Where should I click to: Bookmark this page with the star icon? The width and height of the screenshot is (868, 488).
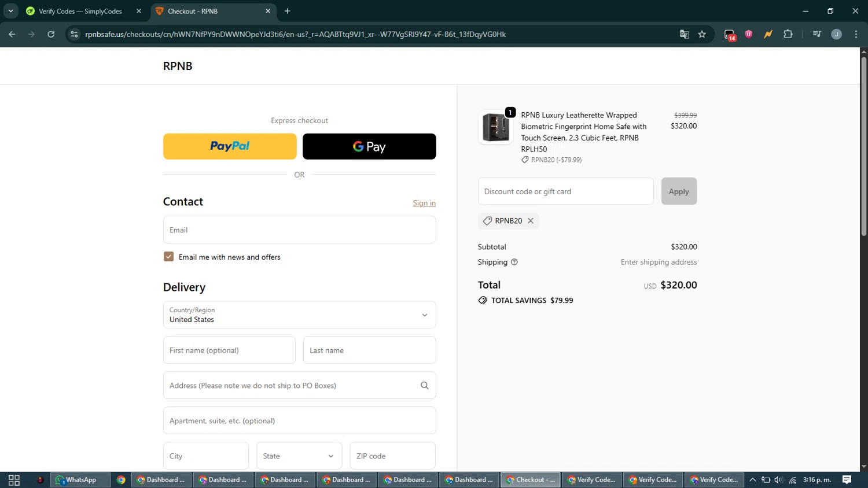point(702,34)
